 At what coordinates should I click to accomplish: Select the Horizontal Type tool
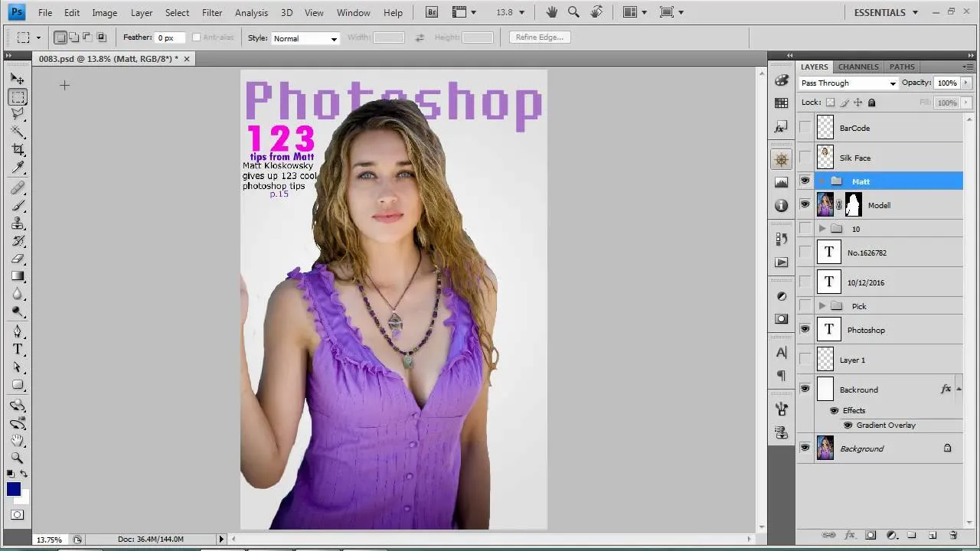18,349
